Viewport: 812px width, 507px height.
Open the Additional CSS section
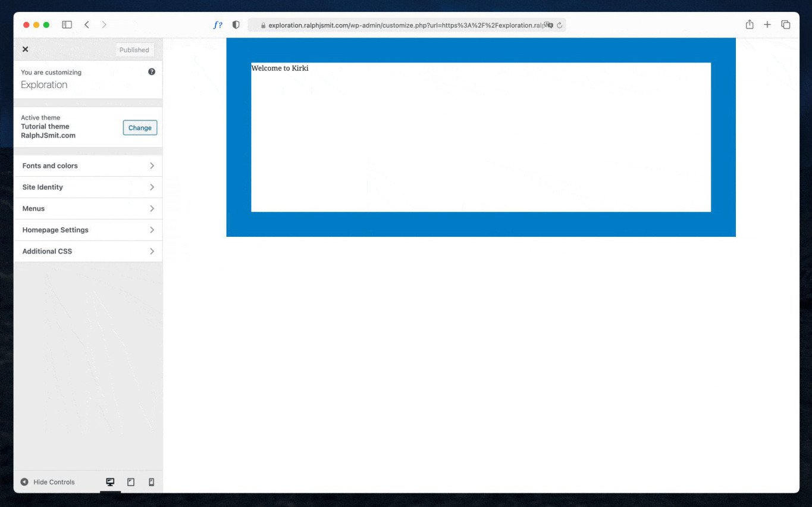[x=87, y=251]
